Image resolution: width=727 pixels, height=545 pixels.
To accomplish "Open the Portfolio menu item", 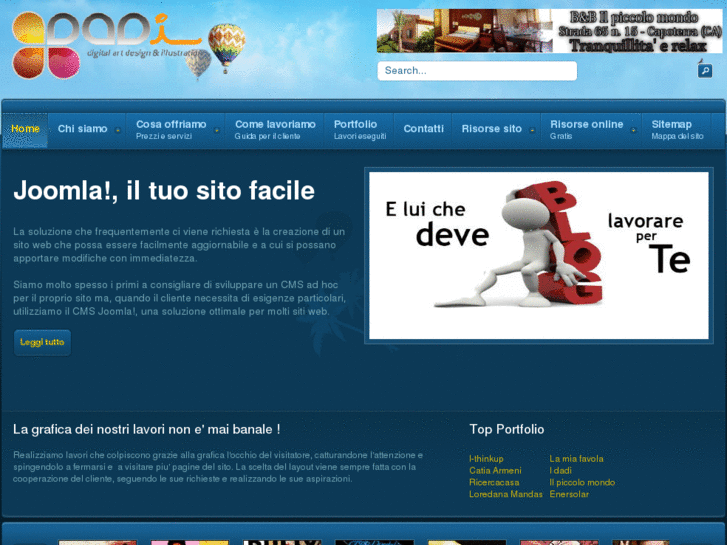I will pyautogui.click(x=360, y=129).
